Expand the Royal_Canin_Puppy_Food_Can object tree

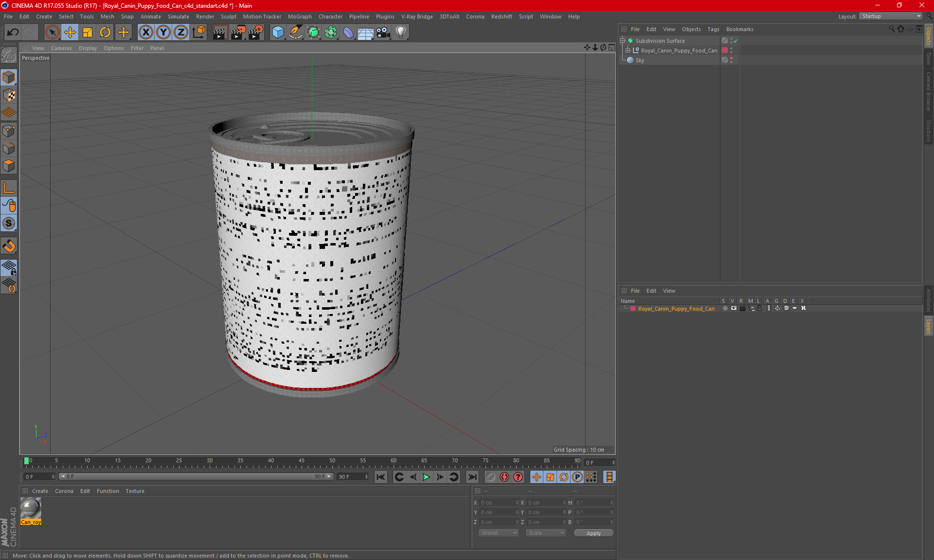[628, 50]
